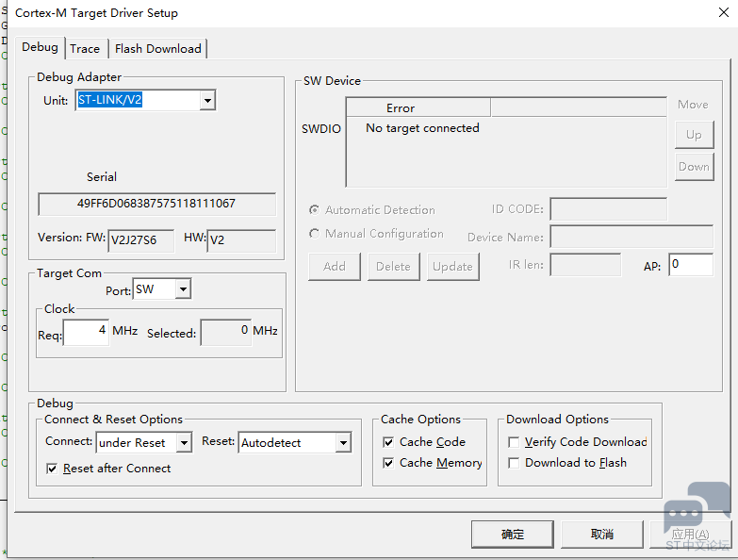Image resolution: width=738 pixels, height=560 pixels.
Task: Click the Req clock MHz field
Action: [87, 332]
